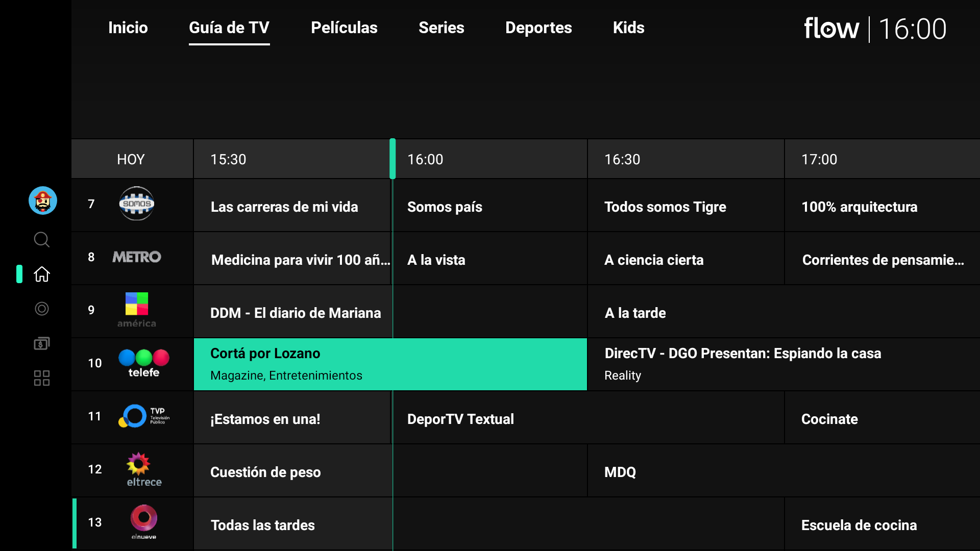Click the current time marker on timeline
Viewport: 980px width, 551px height.
pyautogui.click(x=393, y=159)
